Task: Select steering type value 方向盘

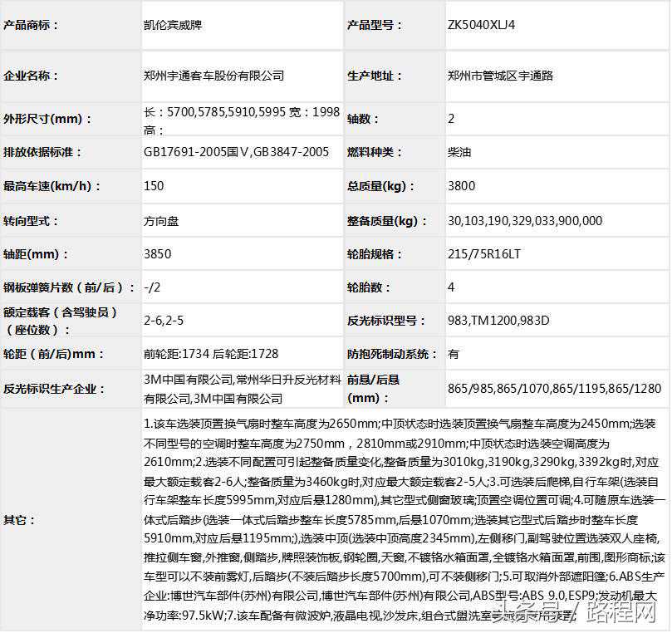Action: point(161,221)
